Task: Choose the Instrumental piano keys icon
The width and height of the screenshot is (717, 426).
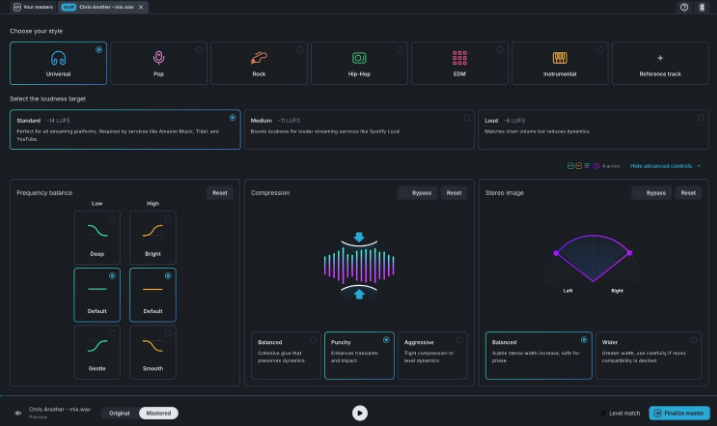Action: (x=560, y=58)
